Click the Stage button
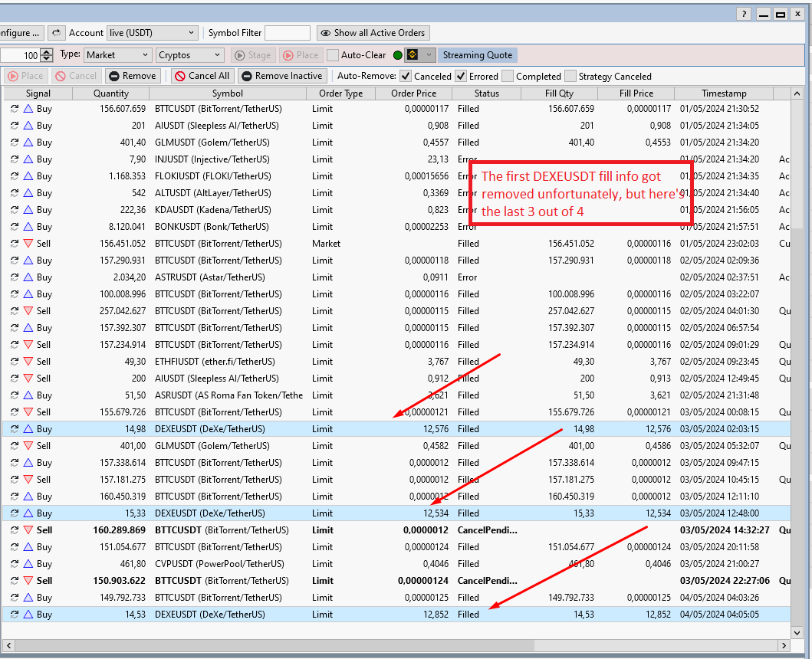Screen dimensions: 812x659 tap(253, 55)
